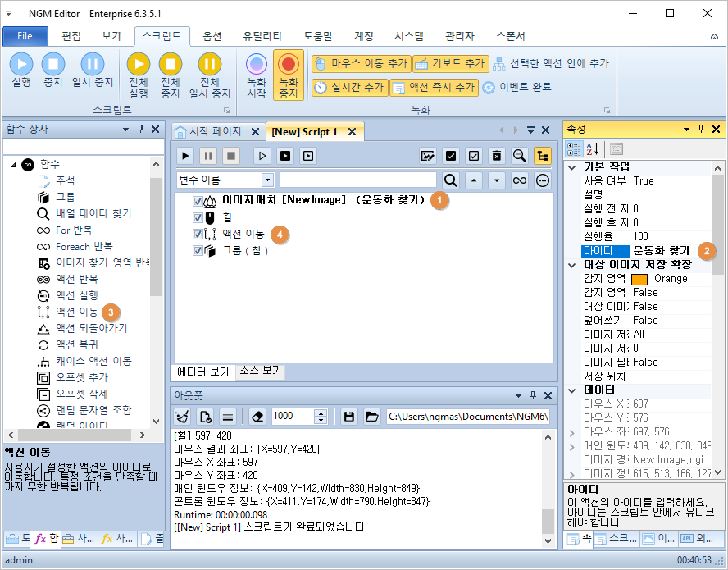Collapse the 함수 tree root node
The image size is (728, 570).
click(13, 165)
